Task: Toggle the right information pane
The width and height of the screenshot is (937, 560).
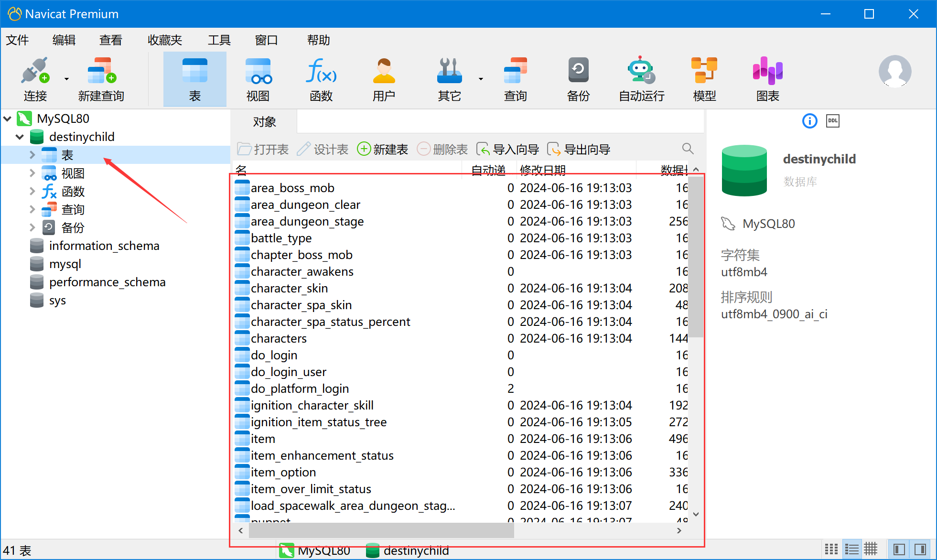Action: [920, 549]
